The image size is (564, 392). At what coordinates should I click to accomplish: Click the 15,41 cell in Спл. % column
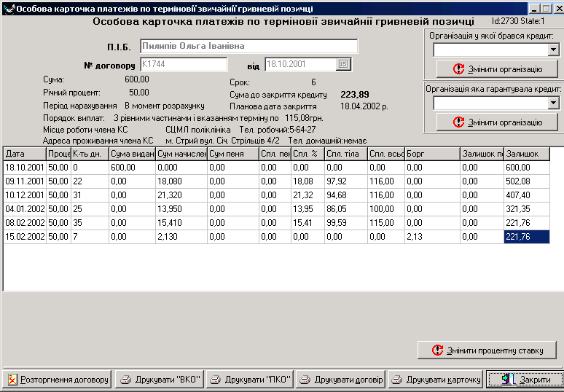(x=308, y=223)
